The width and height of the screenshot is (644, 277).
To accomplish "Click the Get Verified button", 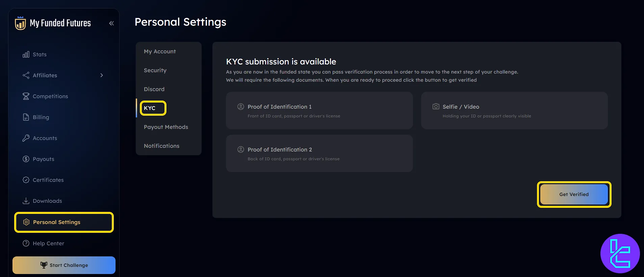I will (574, 194).
